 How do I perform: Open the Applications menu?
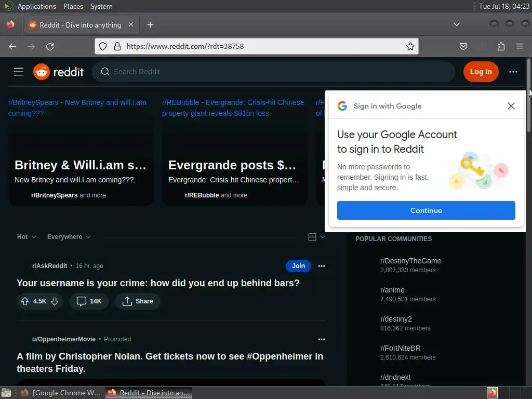[37, 6]
